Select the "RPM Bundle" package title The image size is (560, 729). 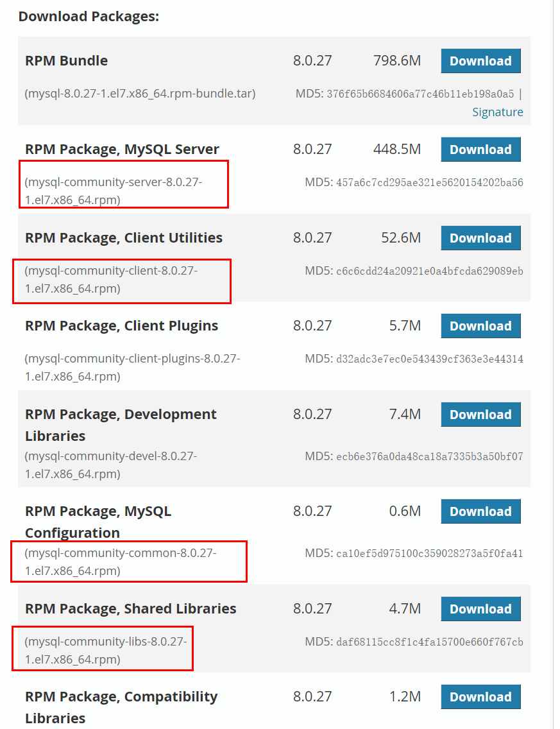pos(67,60)
